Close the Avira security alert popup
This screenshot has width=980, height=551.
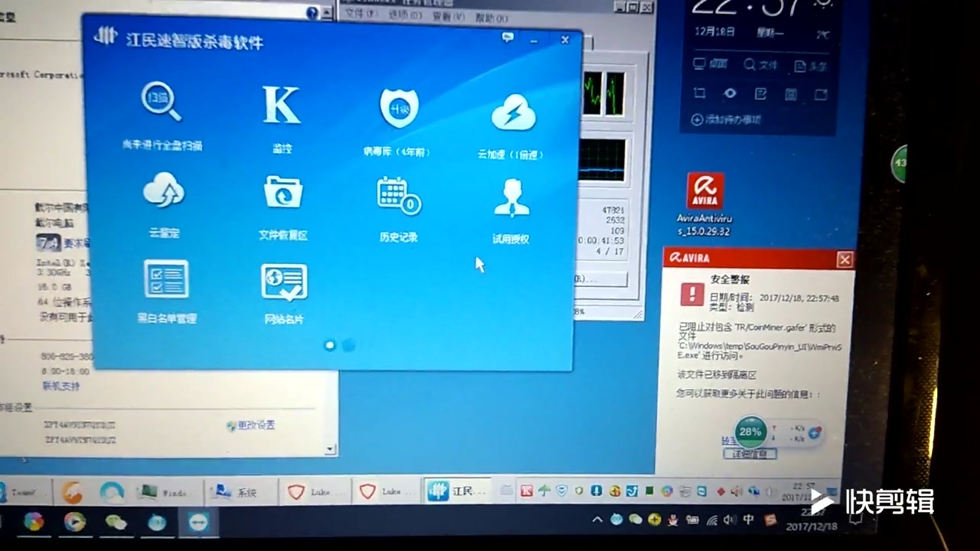[x=844, y=260]
